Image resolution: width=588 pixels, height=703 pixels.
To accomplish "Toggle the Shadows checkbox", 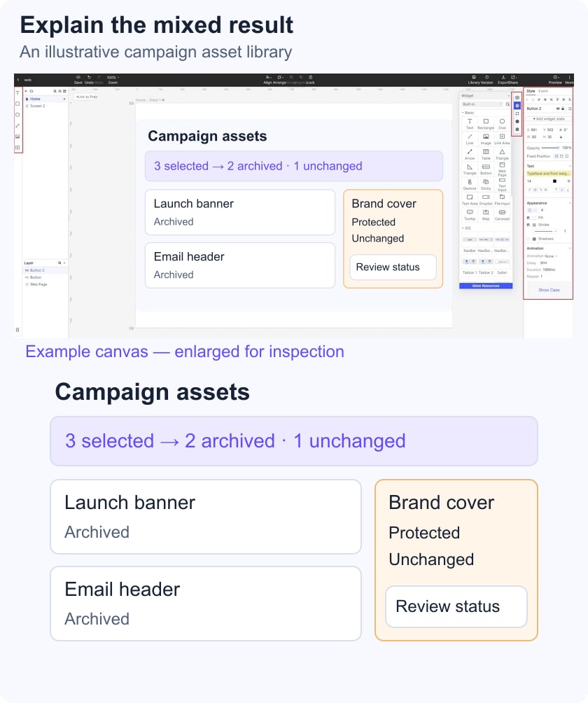I will tap(528, 239).
